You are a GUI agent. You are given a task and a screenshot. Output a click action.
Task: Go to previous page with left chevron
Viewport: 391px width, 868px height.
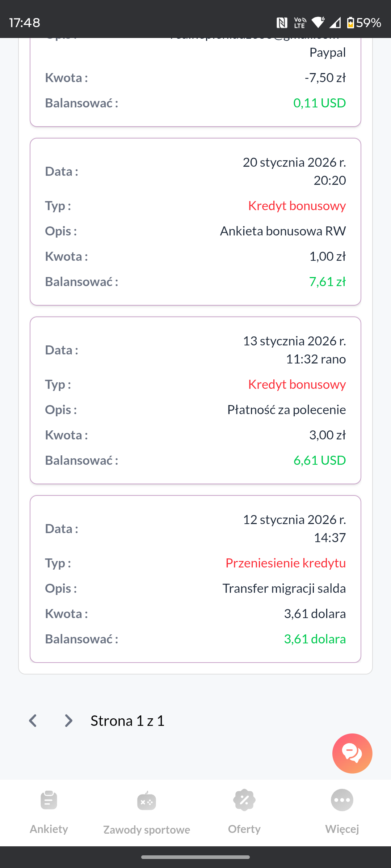click(33, 721)
